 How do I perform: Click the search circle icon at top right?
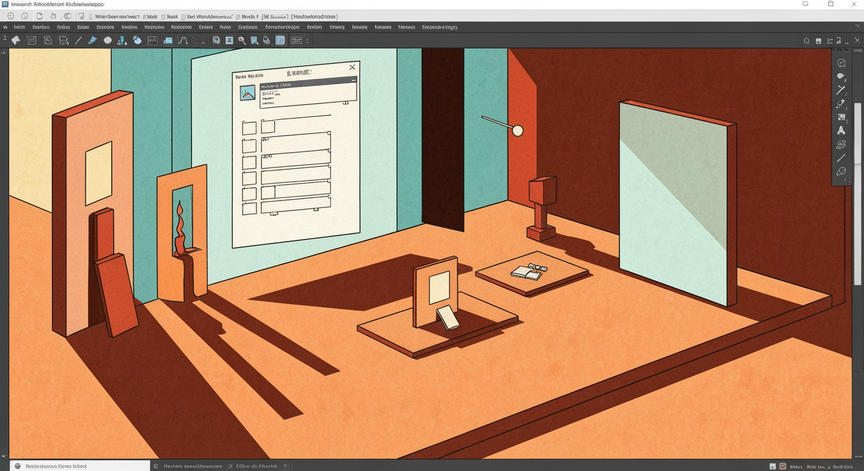point(807,41)
